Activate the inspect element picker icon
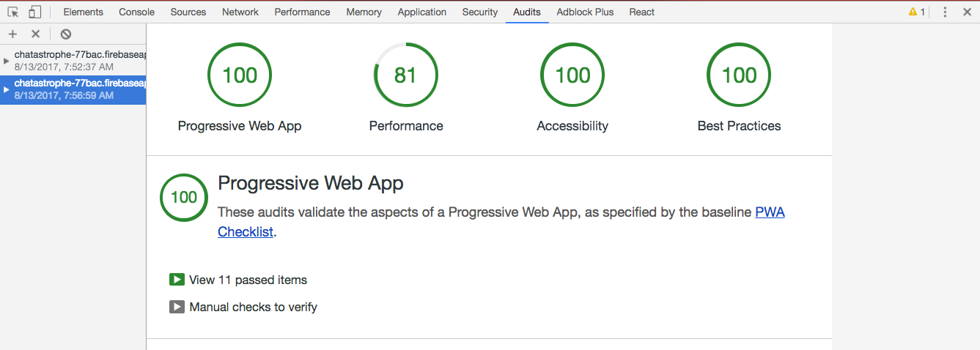The height and width of the screenshot is (350, 980). click(x=12, y=12)
